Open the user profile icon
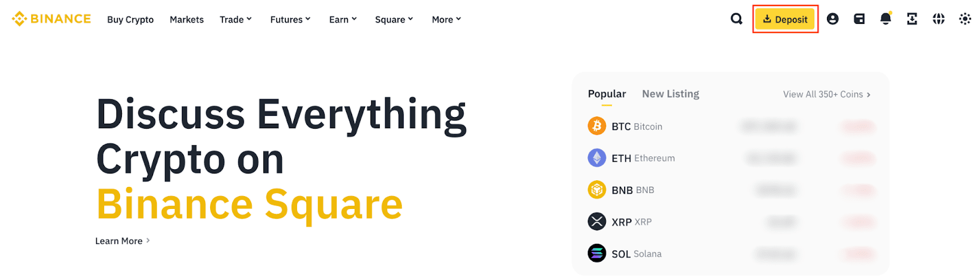This screenshot has width=980, height=277. (832, 19)
